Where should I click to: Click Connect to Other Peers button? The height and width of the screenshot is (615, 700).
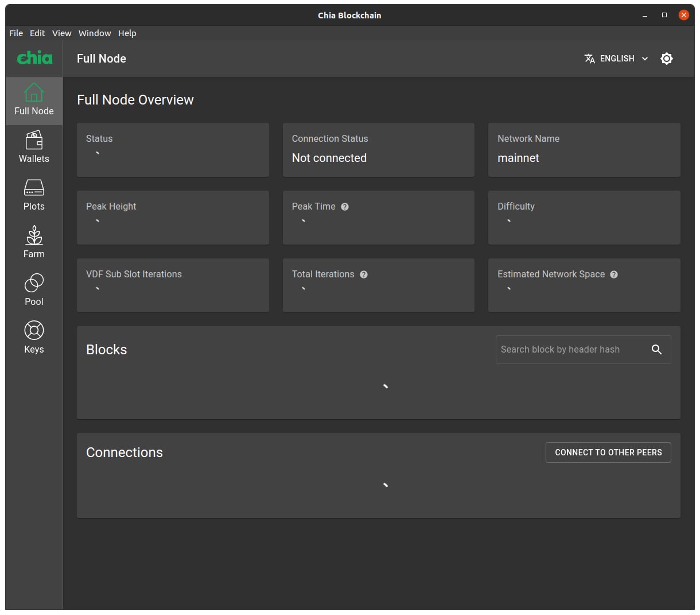(608, 452)
